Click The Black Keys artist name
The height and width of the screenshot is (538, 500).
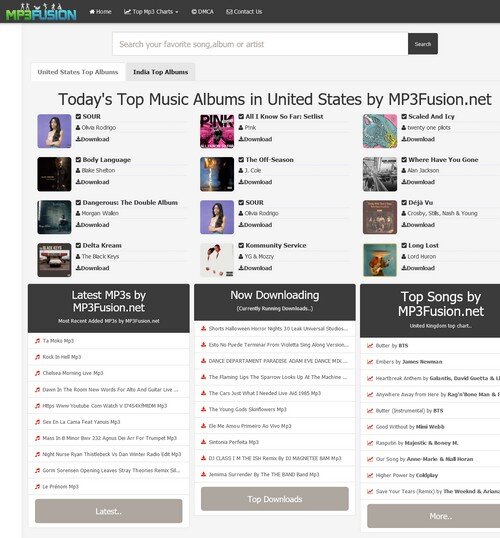pos(100,257)
